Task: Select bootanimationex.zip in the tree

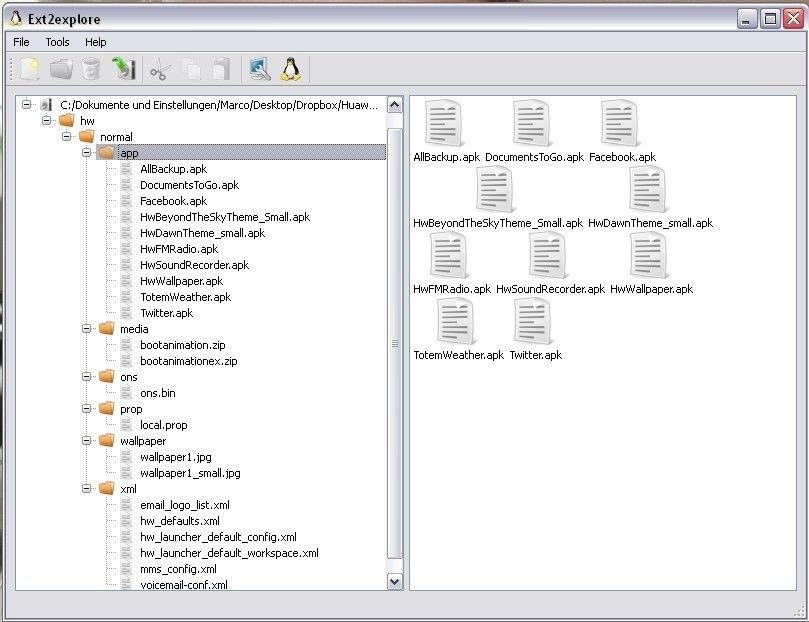Action: pyautogui.click(x=189, y=361)
